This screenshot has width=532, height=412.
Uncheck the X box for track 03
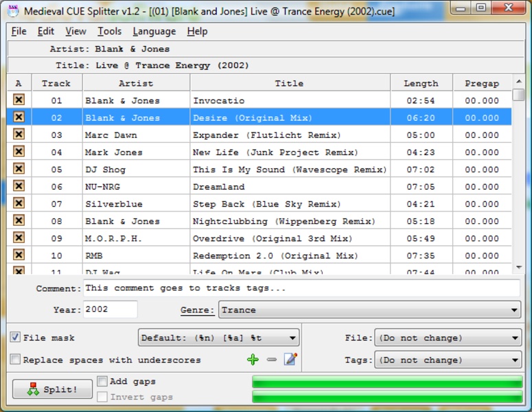click(19, 135)
